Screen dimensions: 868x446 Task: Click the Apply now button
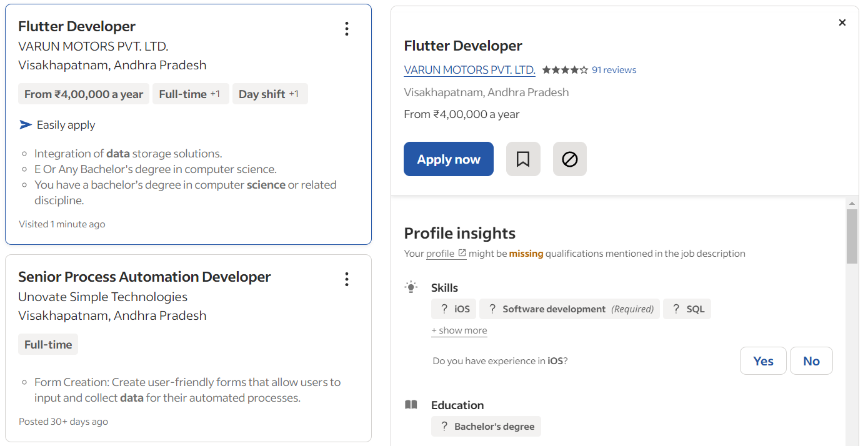coord(449,159)
